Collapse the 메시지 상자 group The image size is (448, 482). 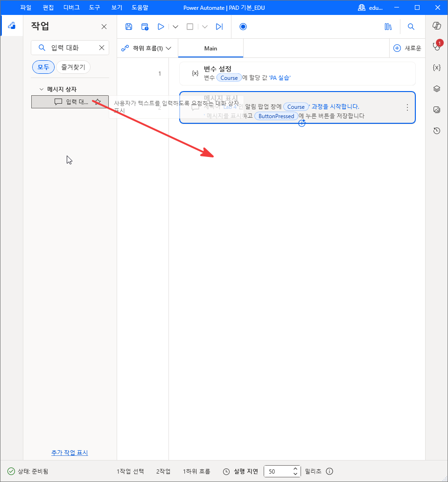click(42, 89)
